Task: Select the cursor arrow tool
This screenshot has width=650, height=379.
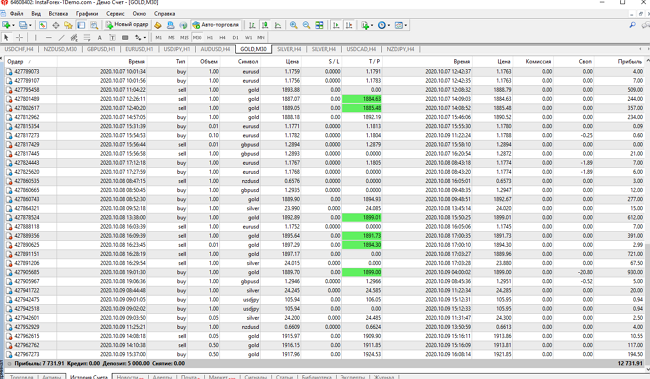Action: tap(6, 38)
